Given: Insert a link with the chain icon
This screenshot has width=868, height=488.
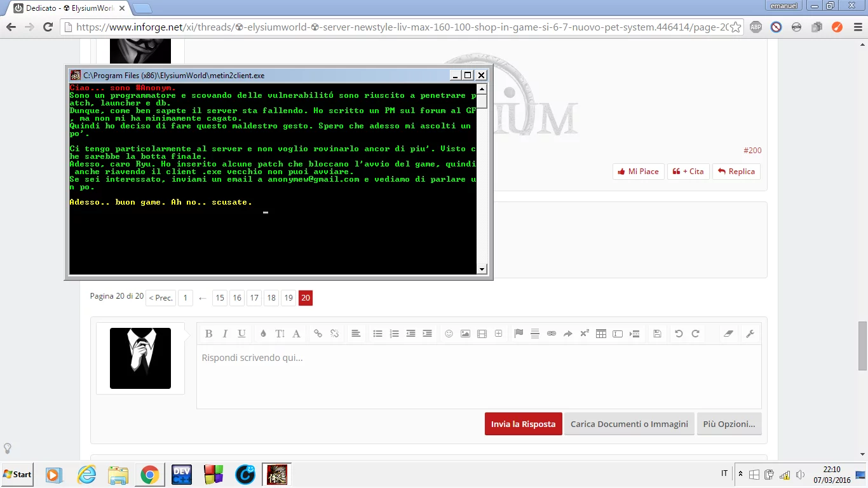Looking at the screenshot, I should 318,334.
